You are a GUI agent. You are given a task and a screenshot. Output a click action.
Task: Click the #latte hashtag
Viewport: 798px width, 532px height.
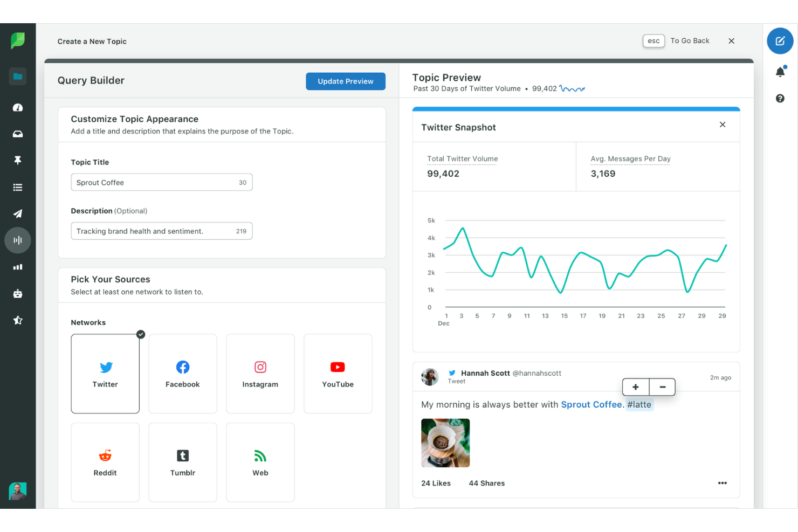point(639,405)
